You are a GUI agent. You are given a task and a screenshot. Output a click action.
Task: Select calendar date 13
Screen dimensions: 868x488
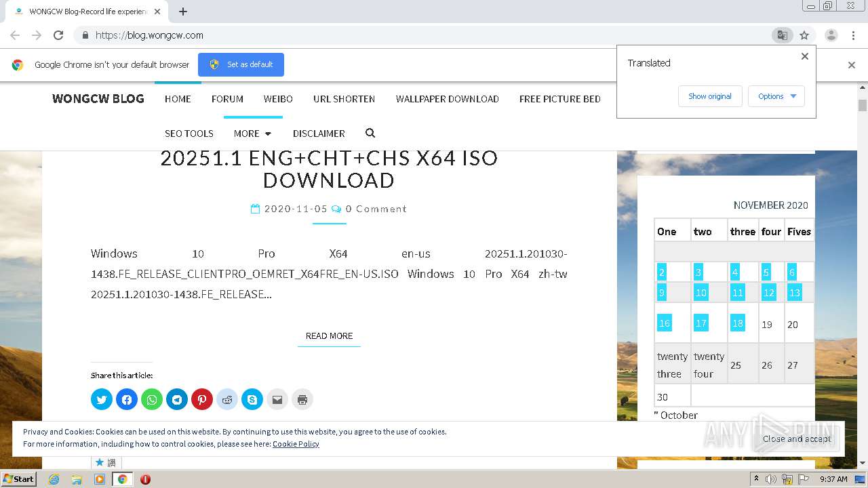[x=795, y=293]
